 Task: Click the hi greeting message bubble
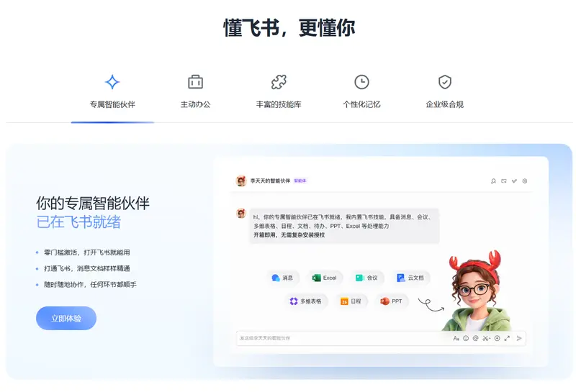point(344,226)
